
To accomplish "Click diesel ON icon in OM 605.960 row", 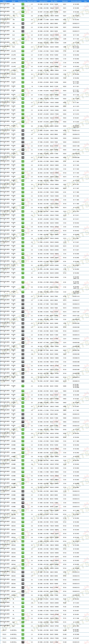I will pyautogui.click(x=23, y=157).
